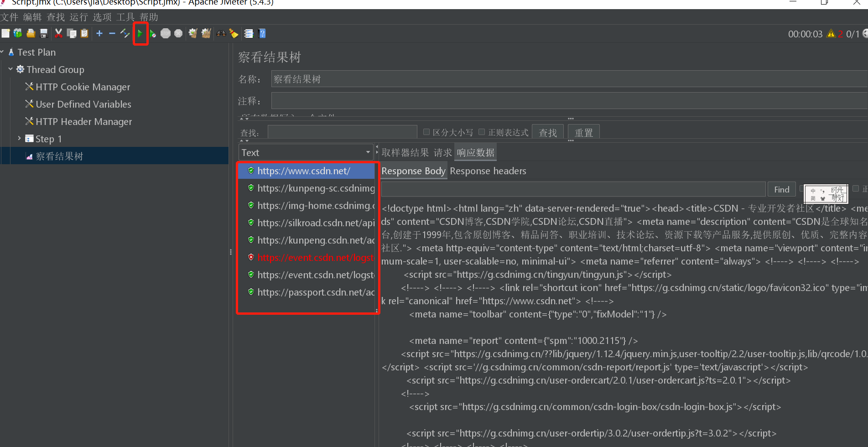Collapse all nodes with the minus icon
The width and height of the screenshot is (868, 447).
[x=112, y=33]
